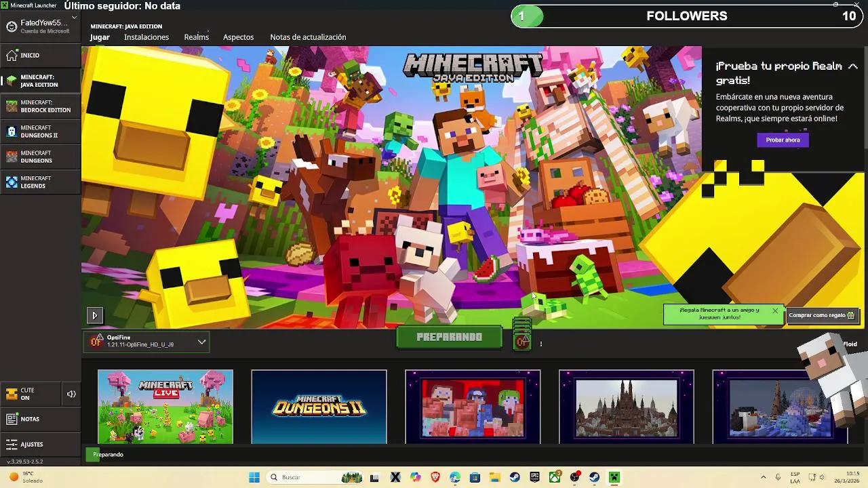This screenshot has height=488, width=868.
Task: Open Copilot from the taskbar
Action: point(415,478)
